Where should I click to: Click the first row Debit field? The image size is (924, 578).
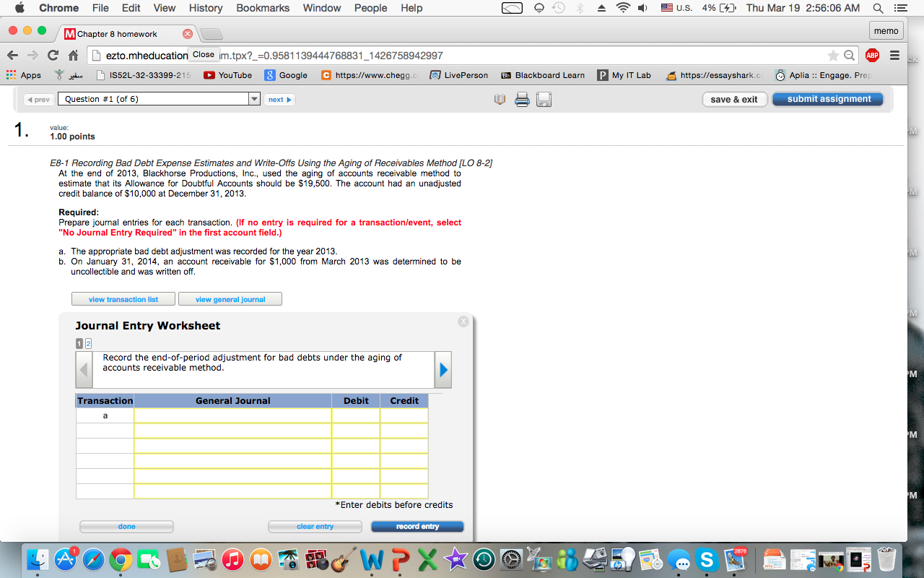point(356,415)
